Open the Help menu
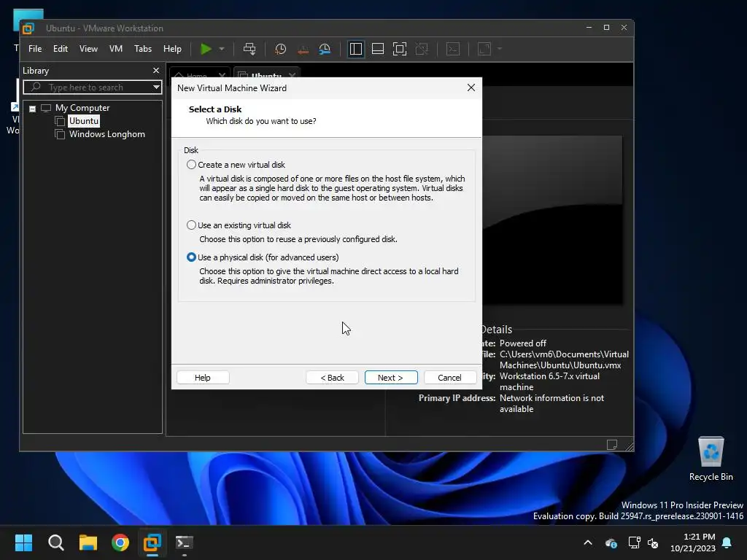Screen dimensions: 747x560 (x=172, y=49)
